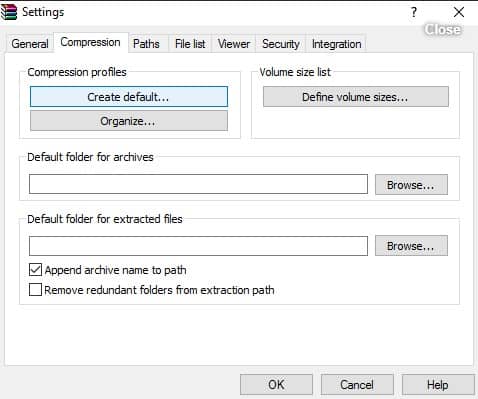This screenshot has width=478, height=399.
Task: Click the WinRAR books icon in title bar
Action: point(9,12)
